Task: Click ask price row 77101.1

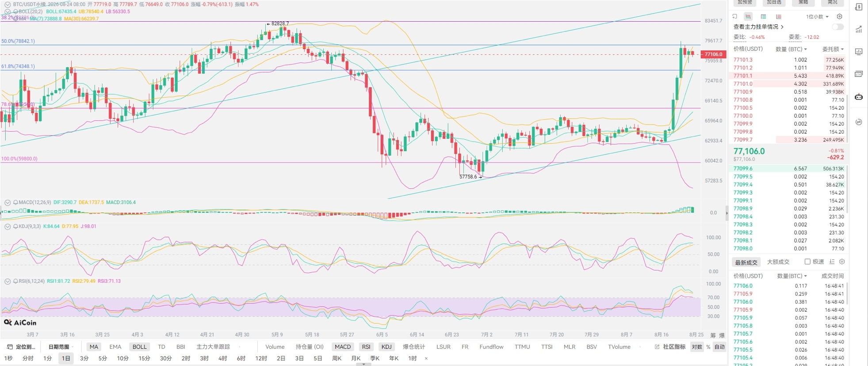Action: click(x=788, y=76)
